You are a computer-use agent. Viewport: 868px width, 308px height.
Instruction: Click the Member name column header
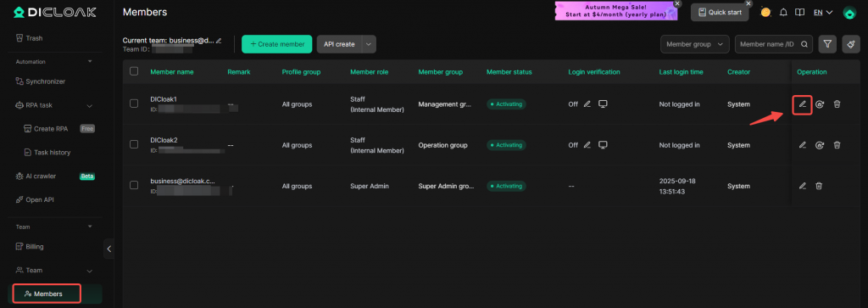pos(172,72)
